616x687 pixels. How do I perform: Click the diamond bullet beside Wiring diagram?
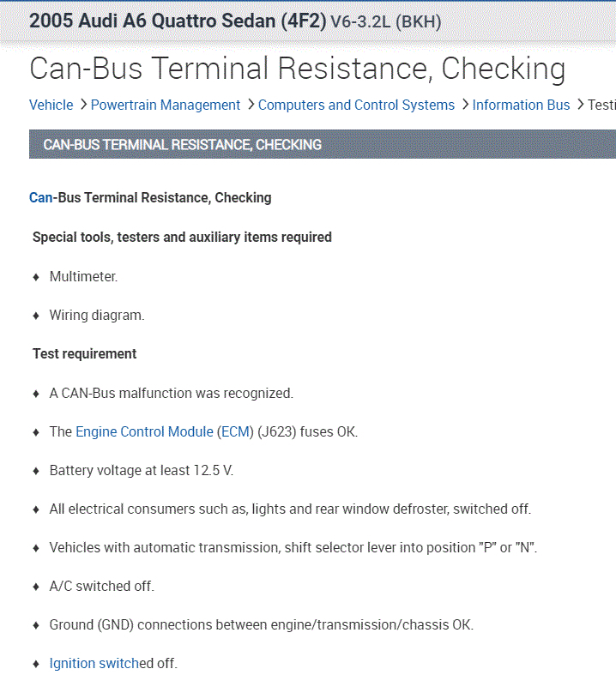coord(36,316)
